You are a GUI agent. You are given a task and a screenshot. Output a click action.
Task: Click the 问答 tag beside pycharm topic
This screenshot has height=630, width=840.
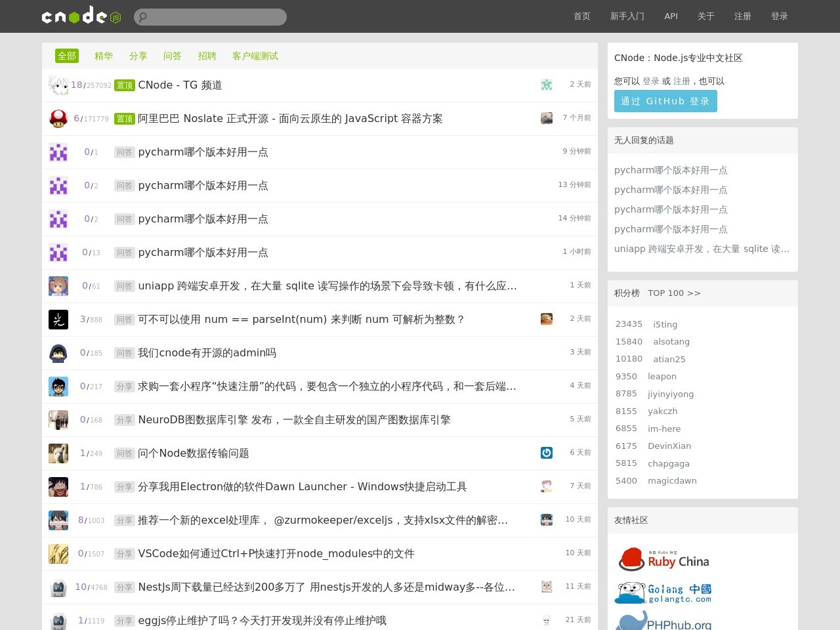coord(124,152)
